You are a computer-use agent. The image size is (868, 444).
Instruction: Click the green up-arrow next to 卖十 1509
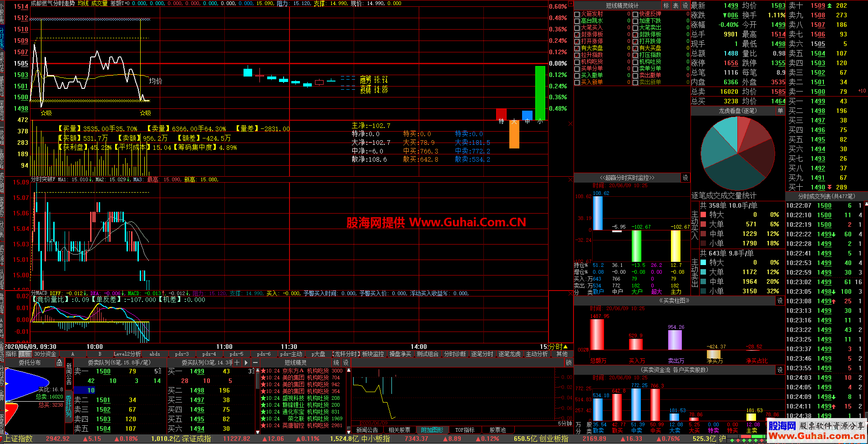click(x=829, y=5)
